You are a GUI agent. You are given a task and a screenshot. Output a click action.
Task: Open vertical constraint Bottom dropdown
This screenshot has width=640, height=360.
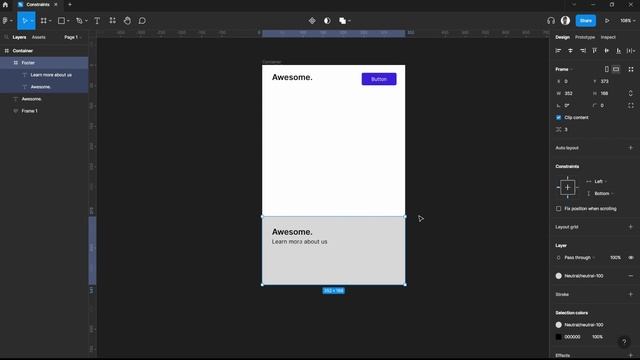click(x=604, y=193)
